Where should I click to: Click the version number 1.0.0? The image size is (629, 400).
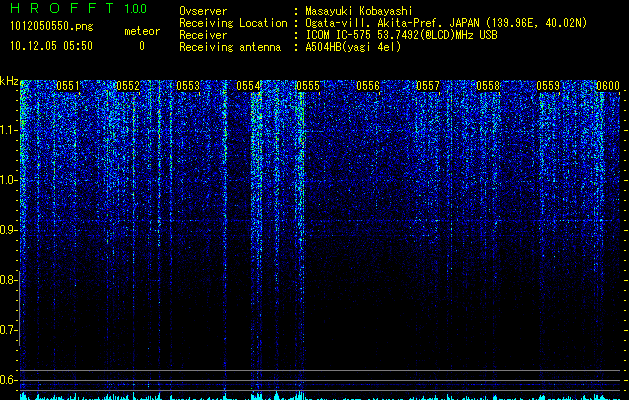pyautogui.click(x=136, y=8)
